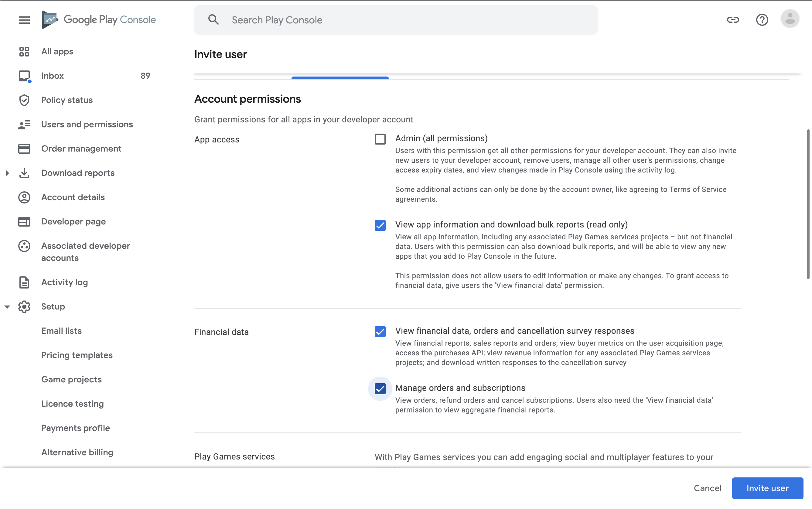Screen dimensions: 812x509
Task: Search Play Console input field
Action: [396, 19]
